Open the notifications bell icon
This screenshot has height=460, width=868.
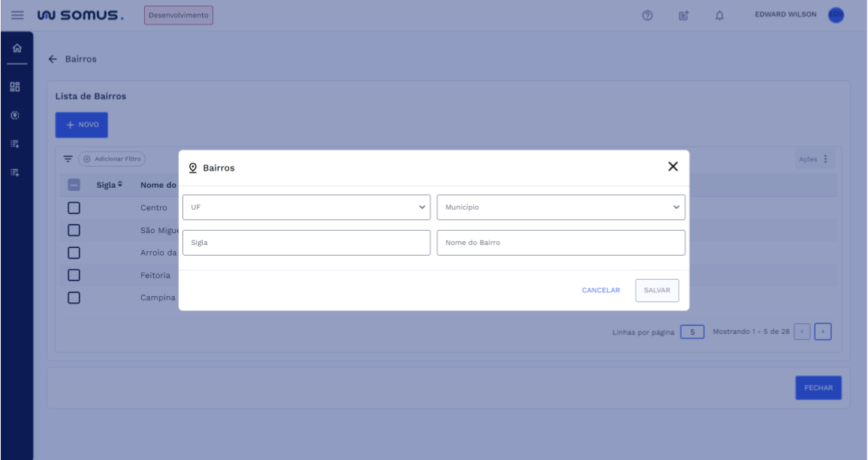[718, 16]
